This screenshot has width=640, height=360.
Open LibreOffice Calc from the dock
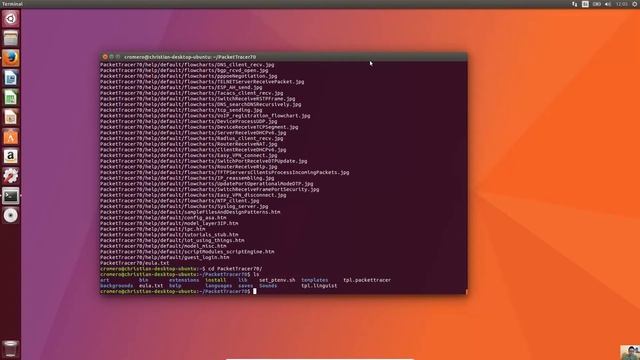(11, 98)
